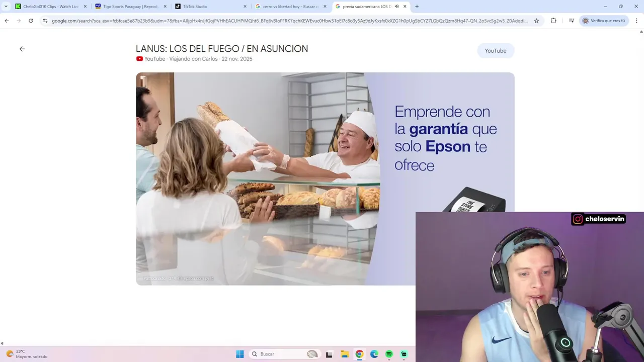The height and width of the screenshot is (362, 644).
Task: Open site information icon in address bar
Action: pyautogui.click(x=45, y=21)
